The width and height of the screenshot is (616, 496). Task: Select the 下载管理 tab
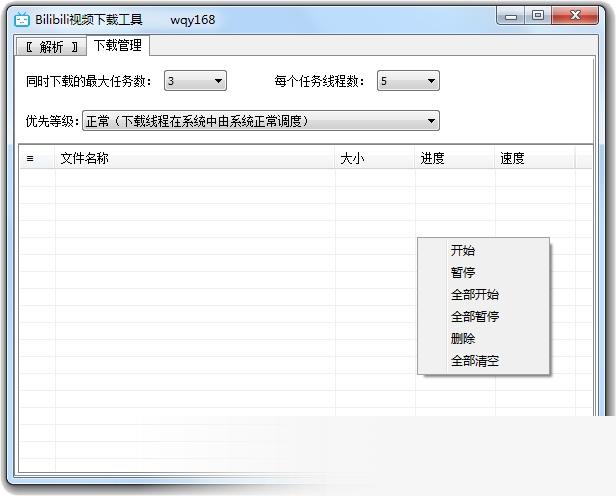[118, 46]
